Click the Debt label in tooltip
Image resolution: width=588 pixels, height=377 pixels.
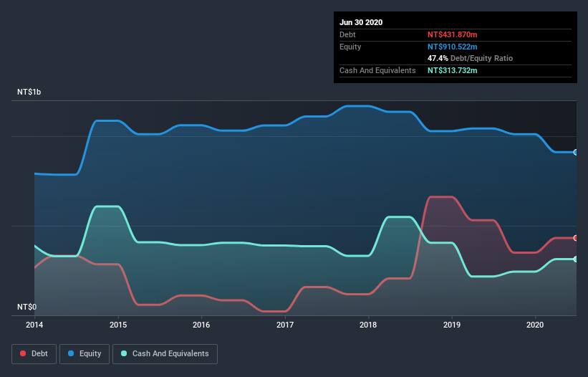click(x=347, y=34)
